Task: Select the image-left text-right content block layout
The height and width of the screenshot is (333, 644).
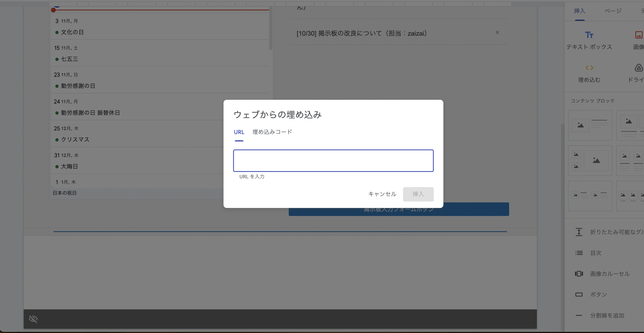Action: click(590, 126)
